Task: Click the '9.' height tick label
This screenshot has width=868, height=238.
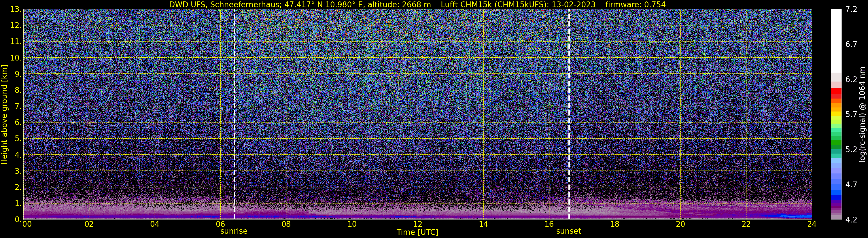Action: click(18, 74)
